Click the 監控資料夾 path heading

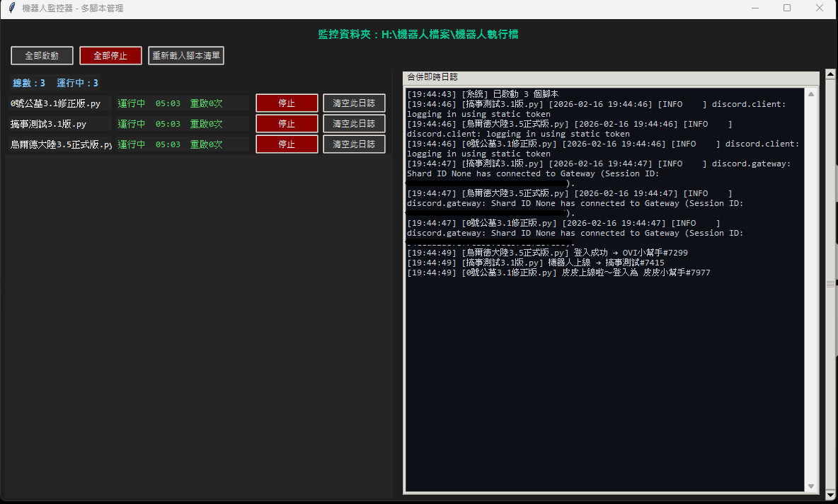point(418,34)
